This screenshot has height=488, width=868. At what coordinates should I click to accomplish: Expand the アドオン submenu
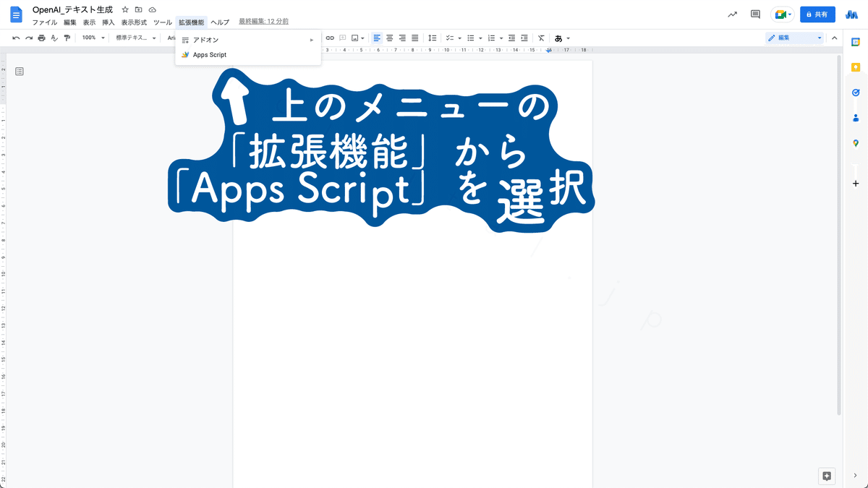click(x=248, y=40)
